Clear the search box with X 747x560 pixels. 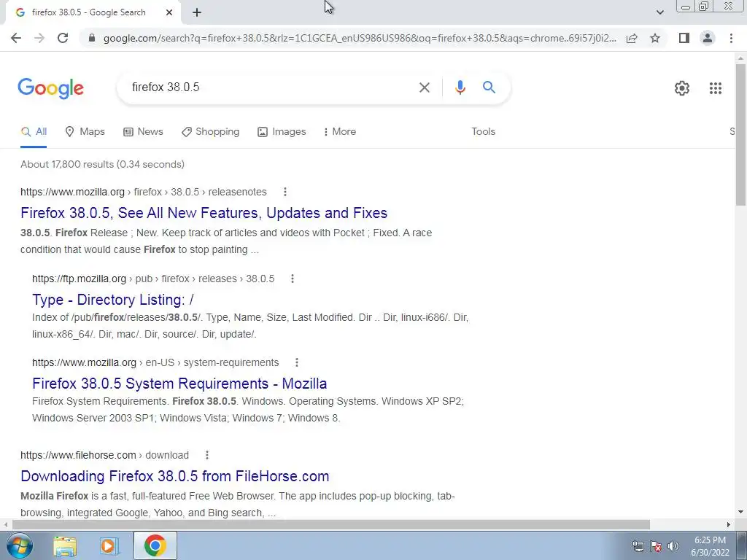[x=424, y=87]
